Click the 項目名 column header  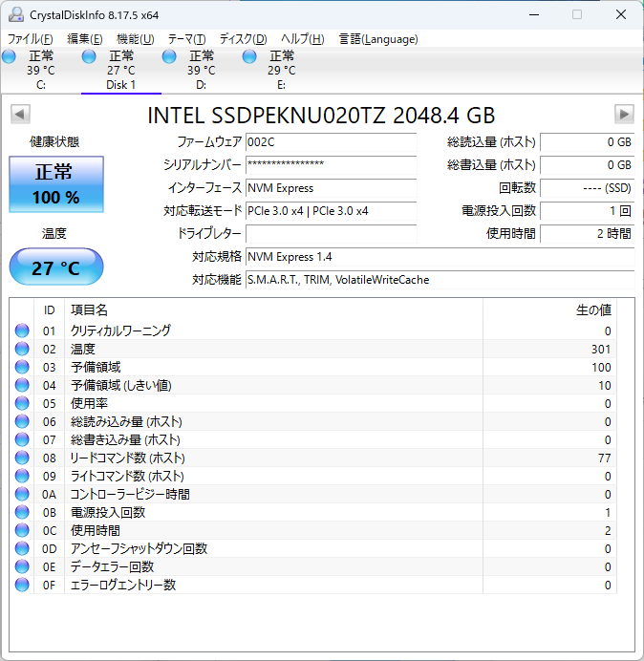(273, 310)
